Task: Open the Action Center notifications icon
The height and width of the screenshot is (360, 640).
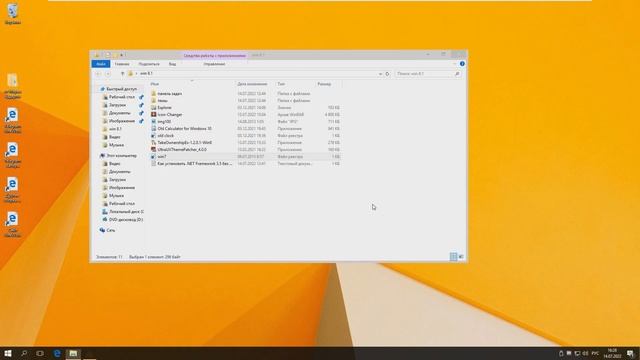Action: point(630,353)
